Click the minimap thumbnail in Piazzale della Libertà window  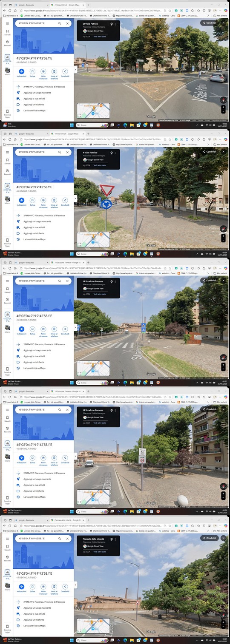[93, 626]
